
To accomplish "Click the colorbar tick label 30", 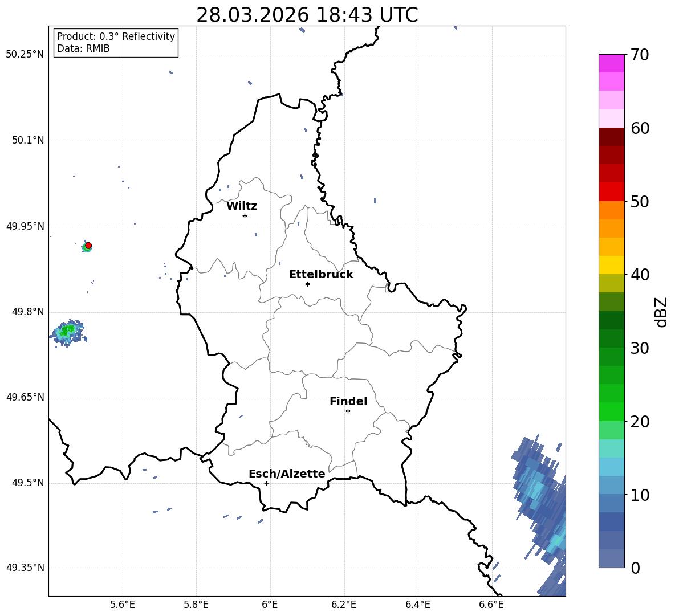I will [639, 348].
